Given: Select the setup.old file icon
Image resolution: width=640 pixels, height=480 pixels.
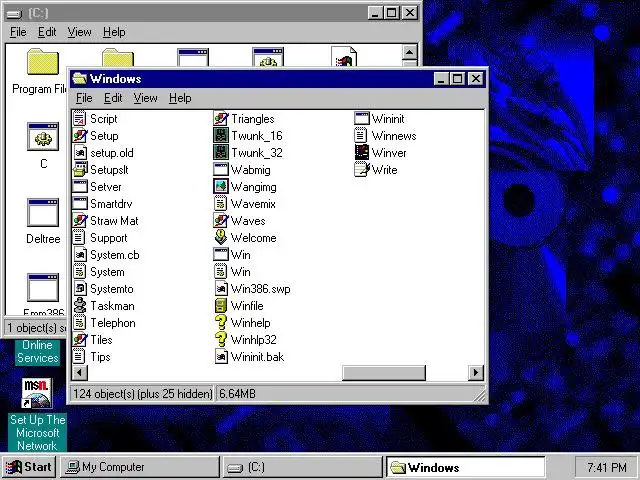Looking at the screenshot, I should (x=80, y=153).
